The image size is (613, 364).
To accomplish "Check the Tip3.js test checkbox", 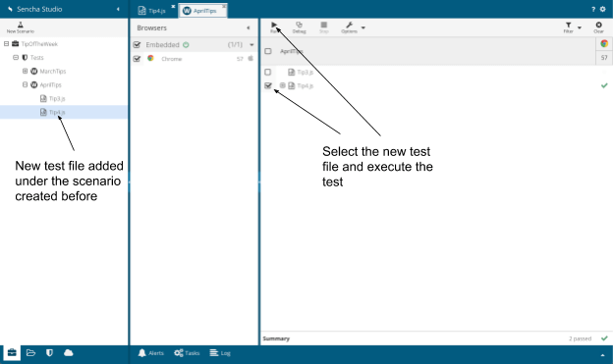I will [268, 72].
